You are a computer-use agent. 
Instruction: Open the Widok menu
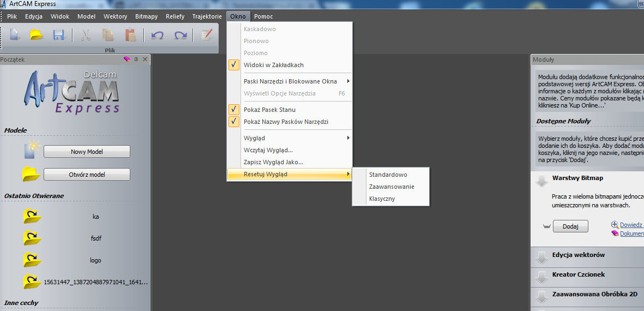tap(60, 16)
